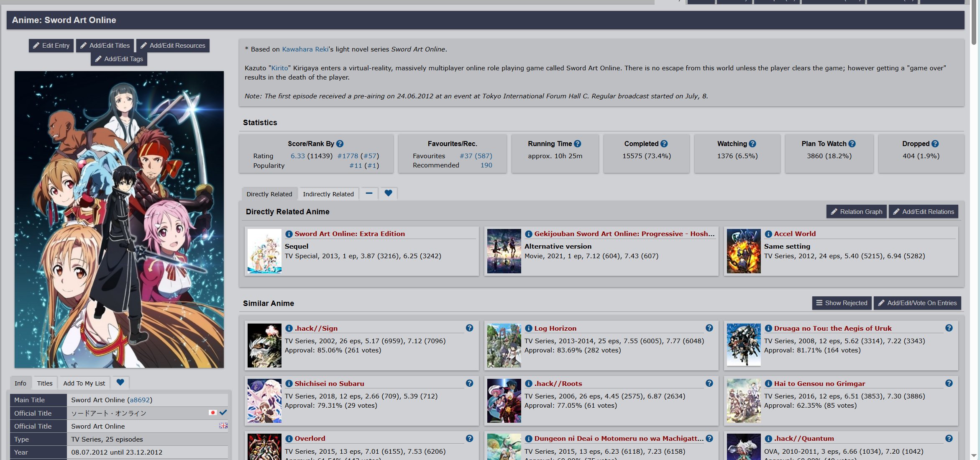Click info icon for Druaga no Tou
This screenshot has height=460, width=980.
(x=768, y=329)
